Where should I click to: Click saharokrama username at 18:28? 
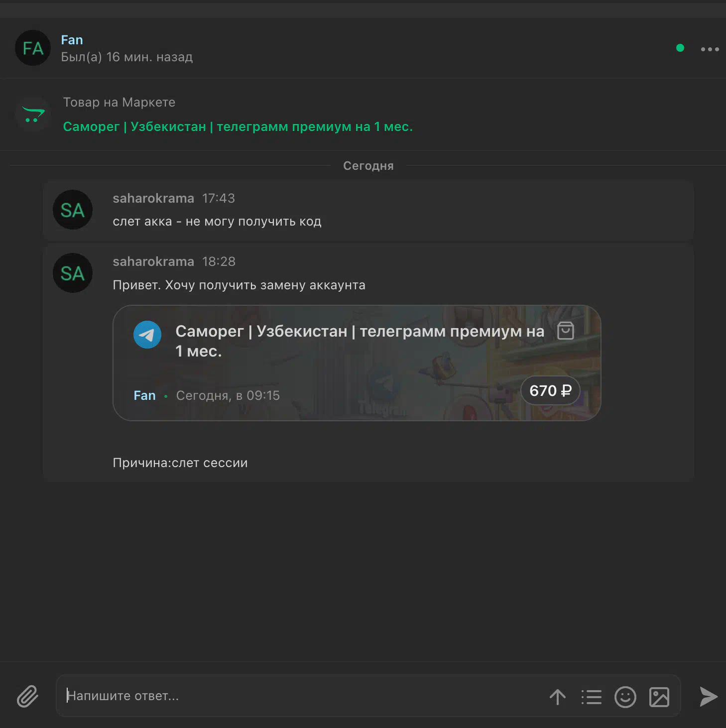tap(153, 261)
